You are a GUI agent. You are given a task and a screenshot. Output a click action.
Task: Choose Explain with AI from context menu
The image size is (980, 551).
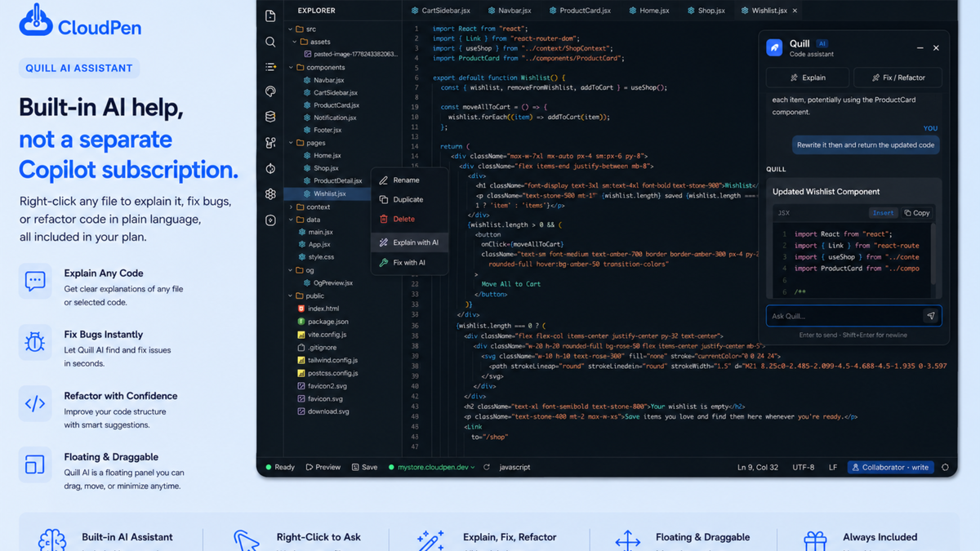[x=409, y=242]
